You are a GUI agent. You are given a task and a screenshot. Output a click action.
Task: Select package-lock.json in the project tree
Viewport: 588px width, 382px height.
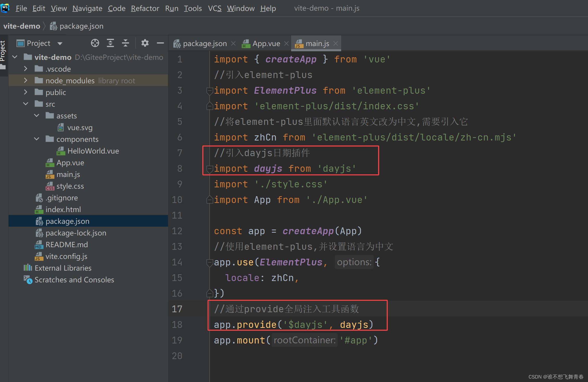coord(76,233)
